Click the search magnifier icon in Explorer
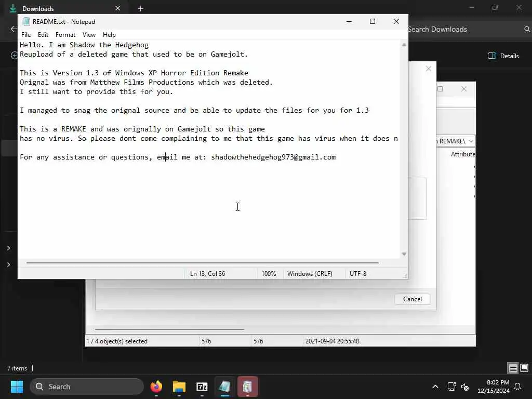 [527, 29]
